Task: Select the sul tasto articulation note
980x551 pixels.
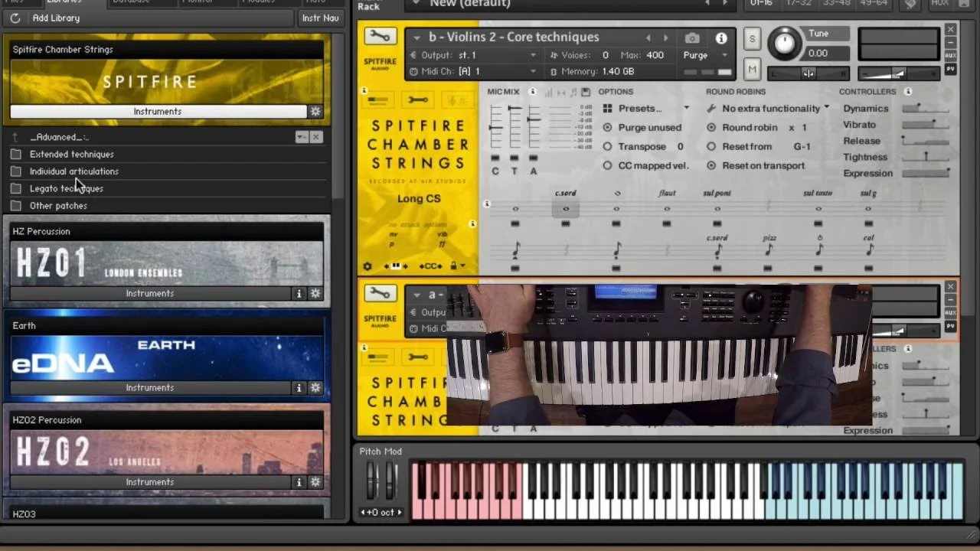Action: pyautogui.click(x=818, y=208)
